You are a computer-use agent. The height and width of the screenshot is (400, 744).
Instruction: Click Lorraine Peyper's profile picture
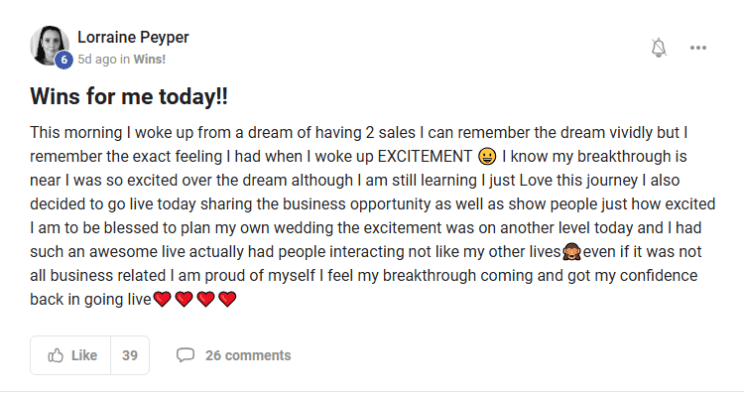point(49,46)
